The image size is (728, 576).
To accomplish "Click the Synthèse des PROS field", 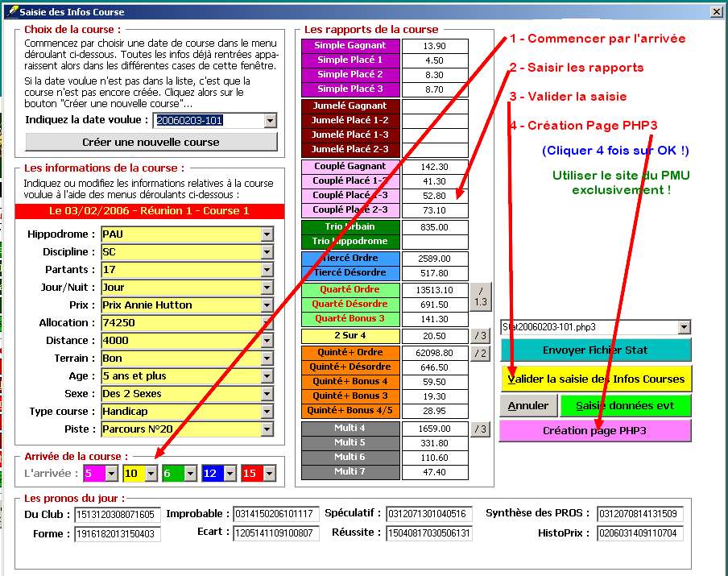I will [639, 514].
